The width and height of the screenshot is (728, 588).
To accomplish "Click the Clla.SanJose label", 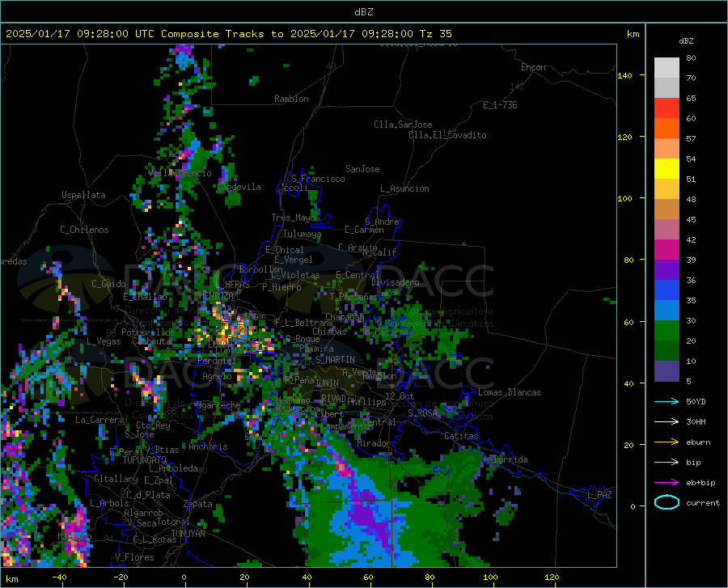I will click(x=403, y=125).
